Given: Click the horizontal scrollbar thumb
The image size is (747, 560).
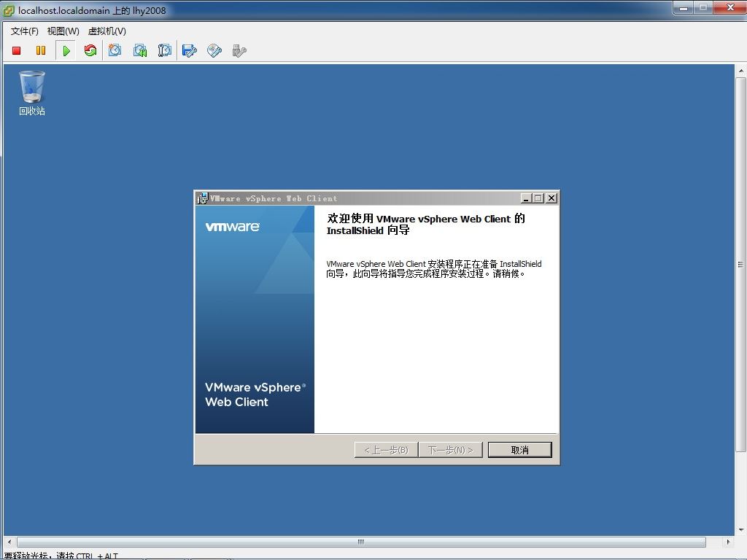Looking at the screenshot, I should coord(361,542).
